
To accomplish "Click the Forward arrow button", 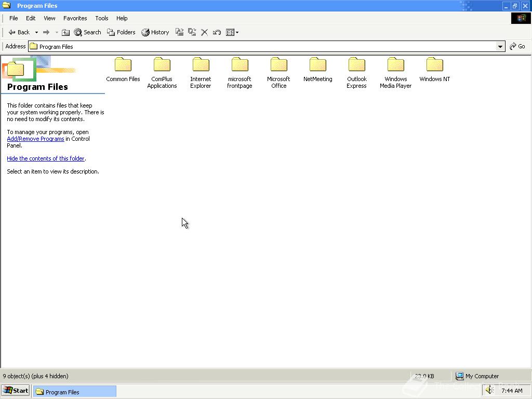I will 46,32.
